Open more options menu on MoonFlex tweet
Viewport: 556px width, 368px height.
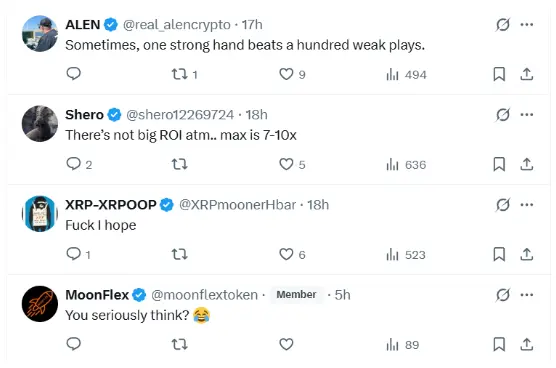[x=527, y=295]
